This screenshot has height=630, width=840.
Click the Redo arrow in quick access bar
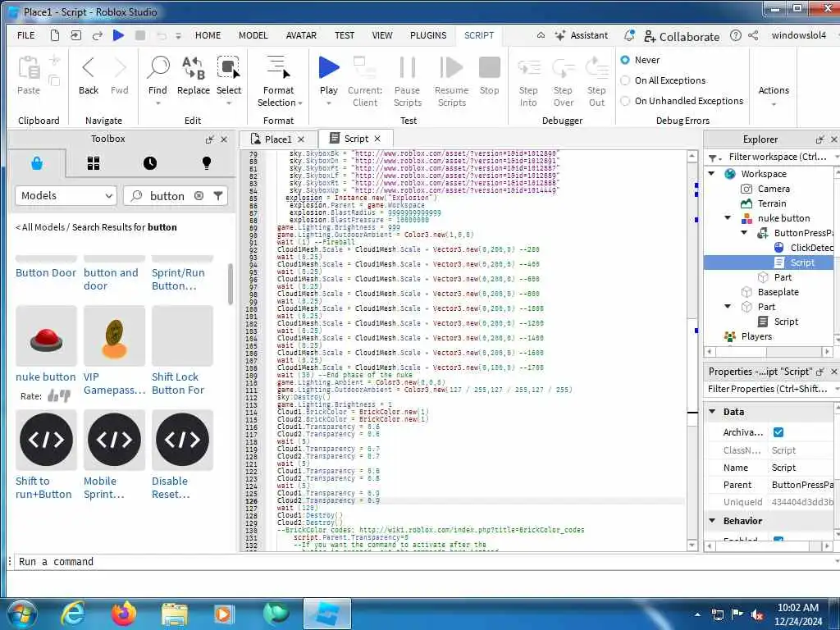click(97, 36)
